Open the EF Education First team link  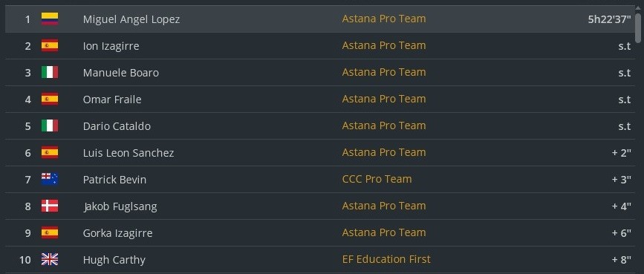coord(386,259)
